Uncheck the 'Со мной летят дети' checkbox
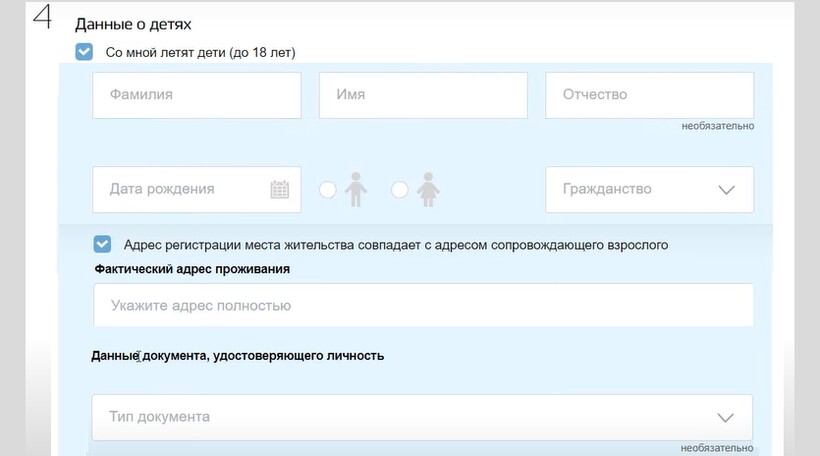The height and width of the screenshot is (456, 820). 84,52
